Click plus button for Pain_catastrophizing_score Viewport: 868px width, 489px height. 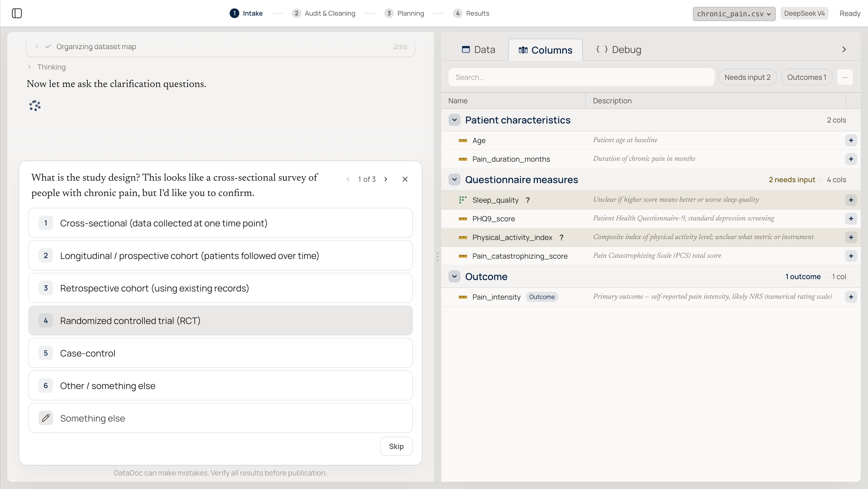click(x=851, y=256)
